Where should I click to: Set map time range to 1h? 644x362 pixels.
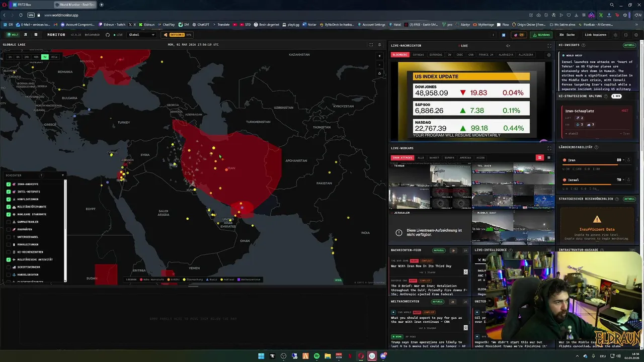coord(9,57)
